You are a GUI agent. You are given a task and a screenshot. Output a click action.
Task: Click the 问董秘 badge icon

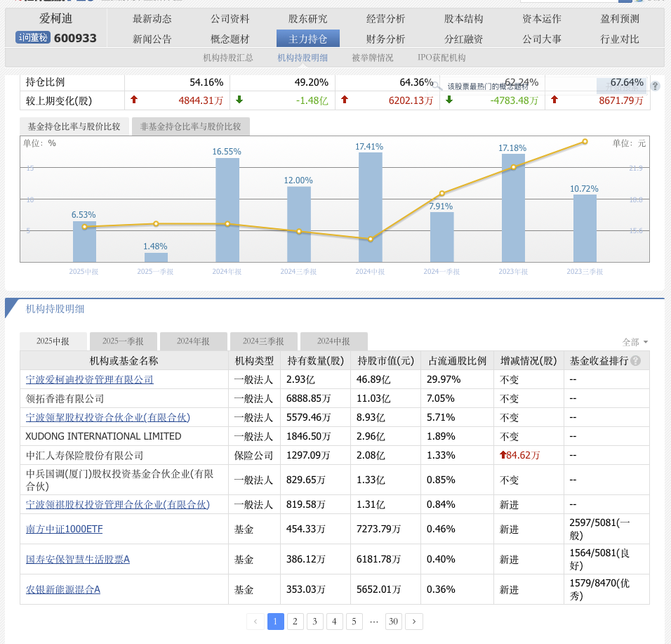(x=33, y=38)
